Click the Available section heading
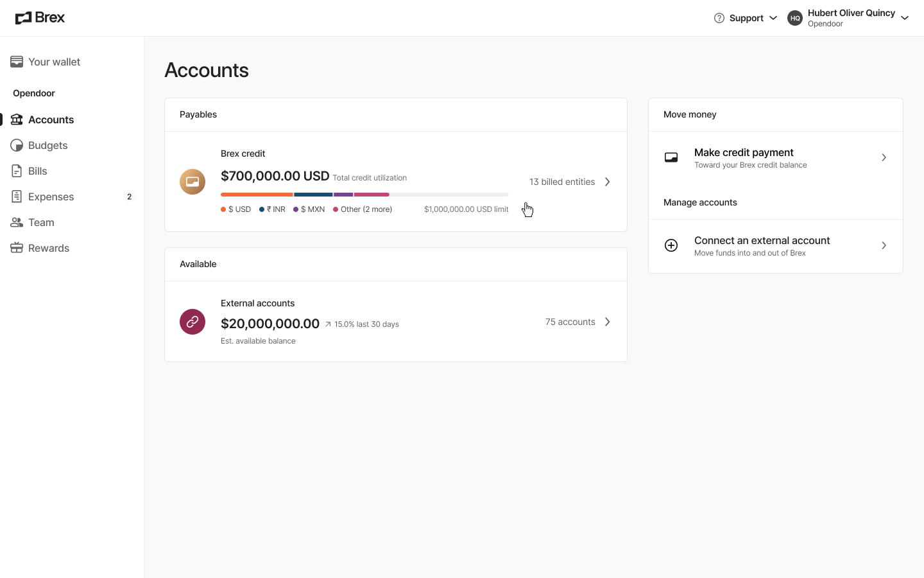Viewport: 924px width, 578px height. [x=198, y=264]
